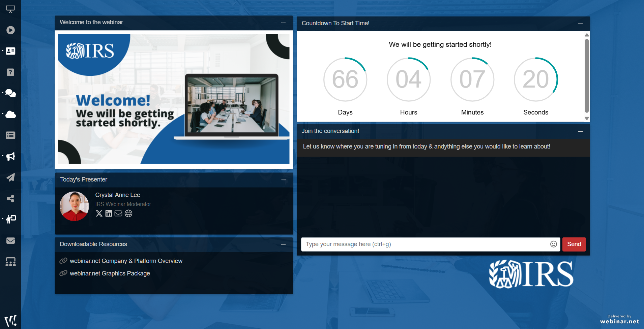Open Crystal Anne Lee's X profile icon
This screenshot has width=644, height=329.
[x=99, y=213]
